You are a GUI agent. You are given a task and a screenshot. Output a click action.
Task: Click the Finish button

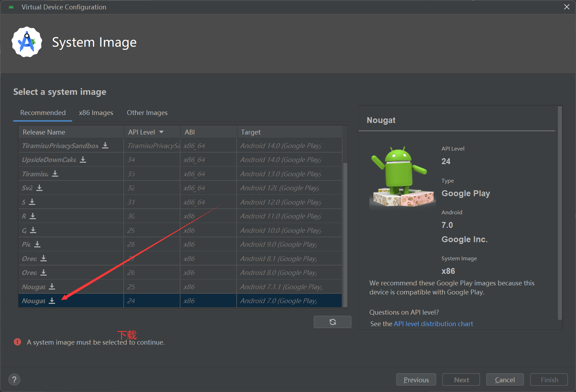tap(549, 379)
